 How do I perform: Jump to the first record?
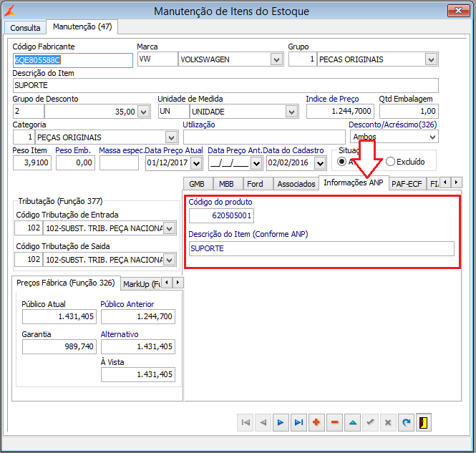point(246,422)
